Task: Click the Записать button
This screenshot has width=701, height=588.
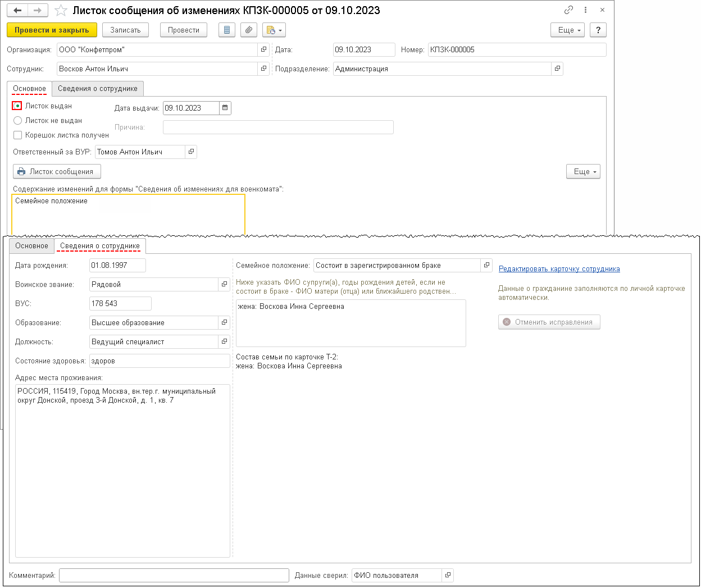Action: point(125,30)
